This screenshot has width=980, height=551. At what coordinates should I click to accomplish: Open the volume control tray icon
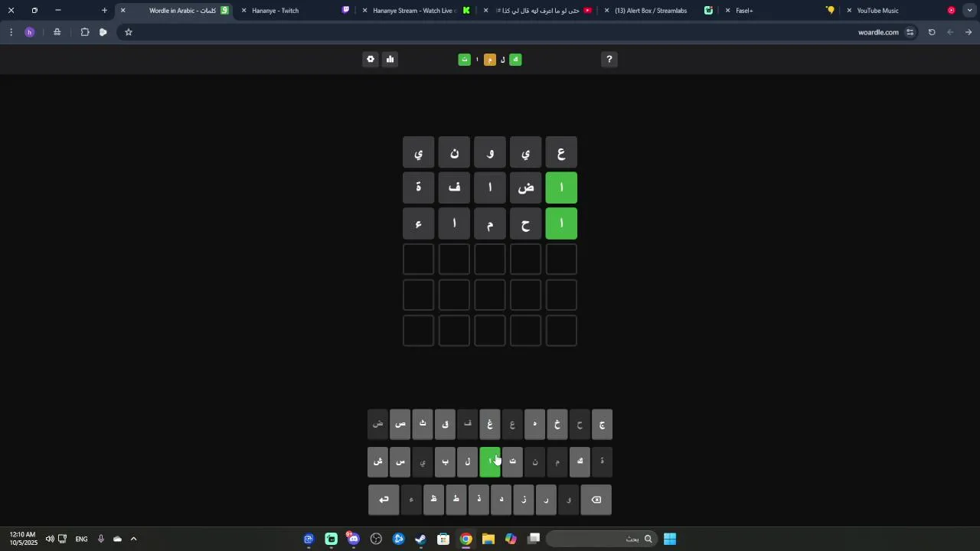(50, 539)
